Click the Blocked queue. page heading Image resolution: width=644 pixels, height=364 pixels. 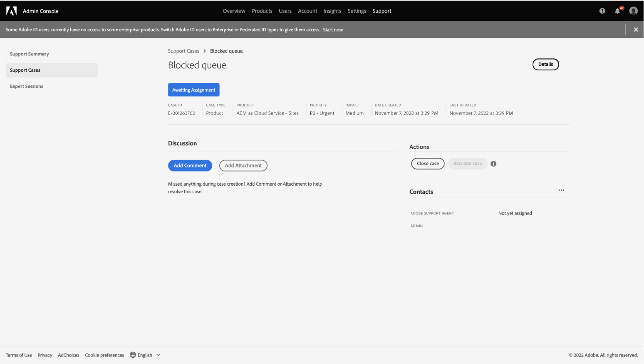[x=198, y=65]
